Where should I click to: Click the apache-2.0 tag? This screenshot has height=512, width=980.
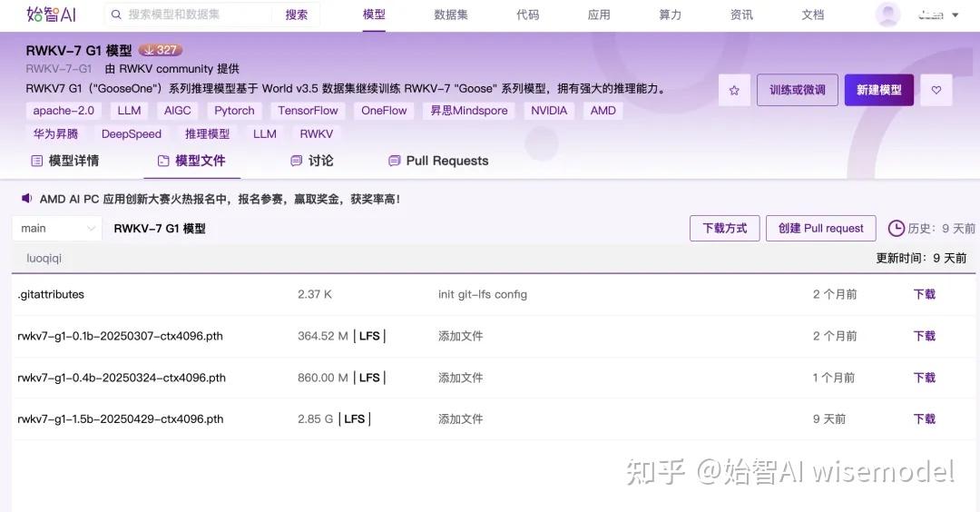(64, 111)
